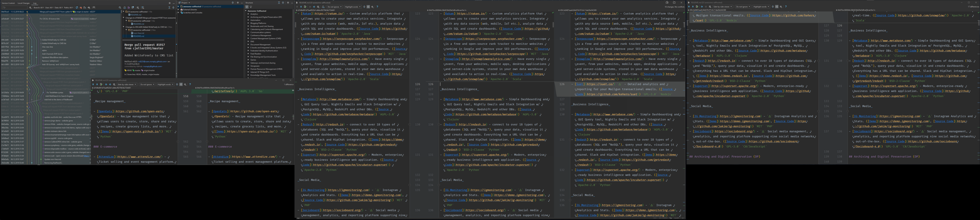The width and height of the screenshot is (980, 220).
Task: Open Highlight words dropdown in 17-differences window
Action: (x=761, y=7)
